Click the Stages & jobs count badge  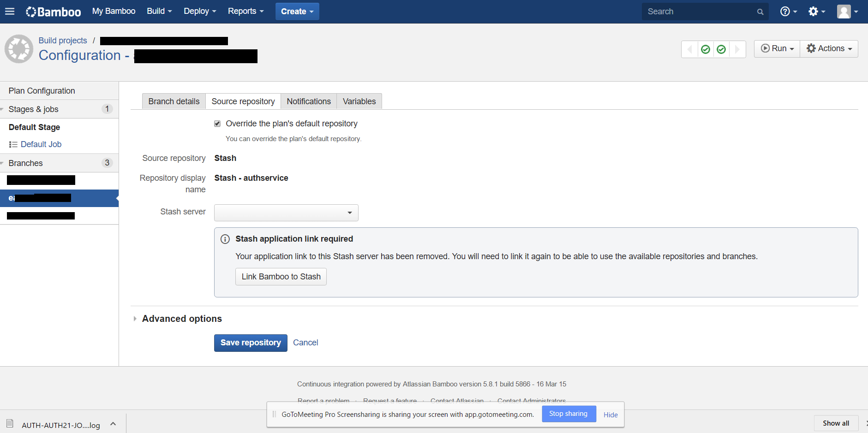[x=107, y=109]
